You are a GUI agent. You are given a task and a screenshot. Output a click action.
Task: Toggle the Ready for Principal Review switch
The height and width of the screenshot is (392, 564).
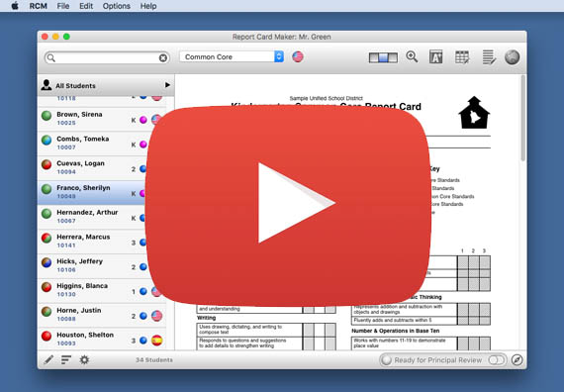coord(497,360)
